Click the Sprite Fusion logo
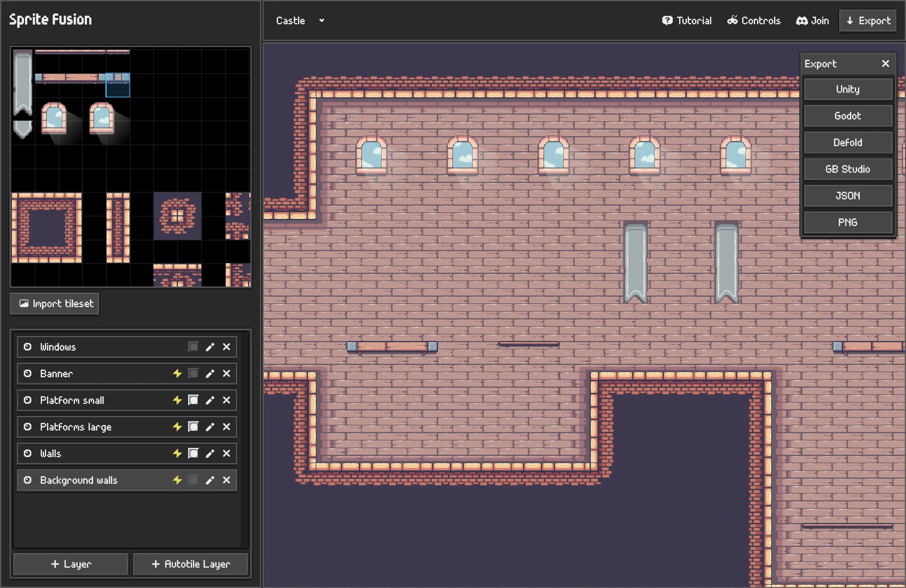This screenshot has height=588, width=906. (50, 19)
